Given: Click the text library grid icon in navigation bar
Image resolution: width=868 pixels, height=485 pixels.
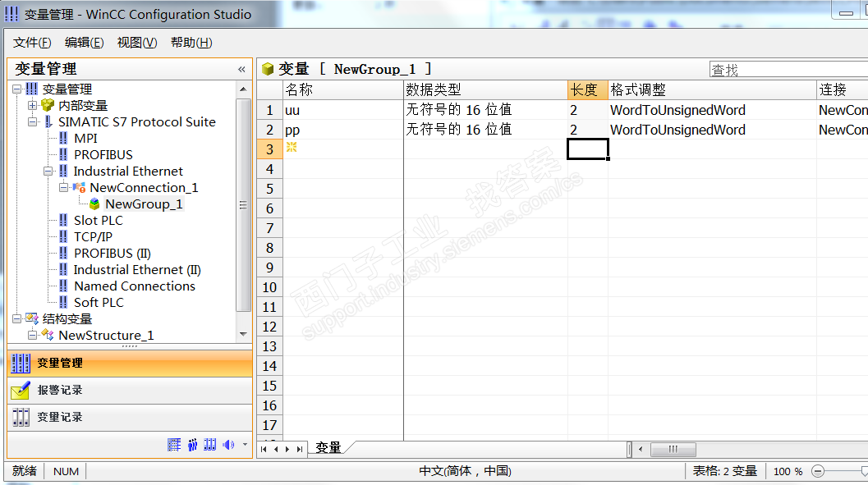Looking at the screenshot, I should point(174,445).
